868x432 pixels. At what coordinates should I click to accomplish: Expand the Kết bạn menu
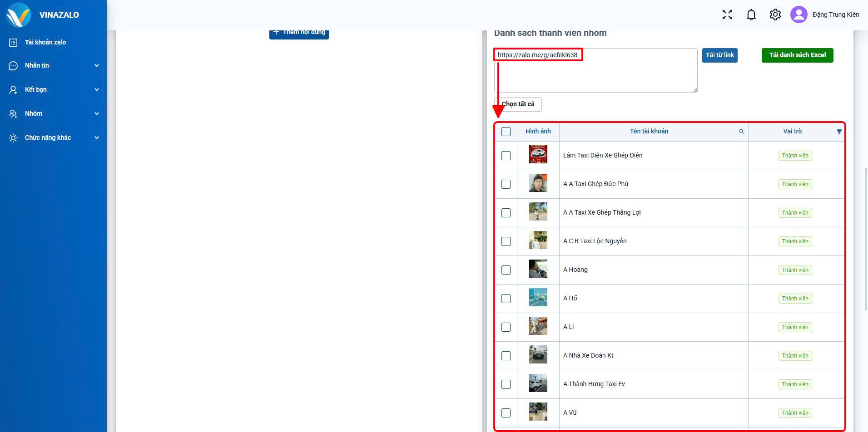point(54,90)
